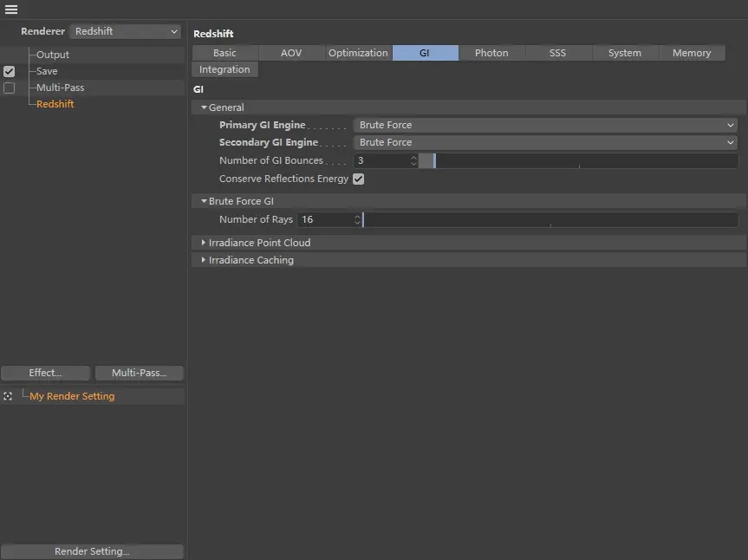This screenshot has height=560, width=748.
Task: Select the Integration tab
Action: (224, 68)
